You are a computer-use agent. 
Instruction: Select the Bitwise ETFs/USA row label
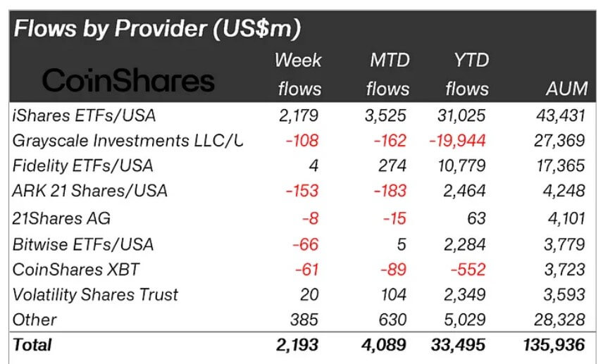[83, 244]
